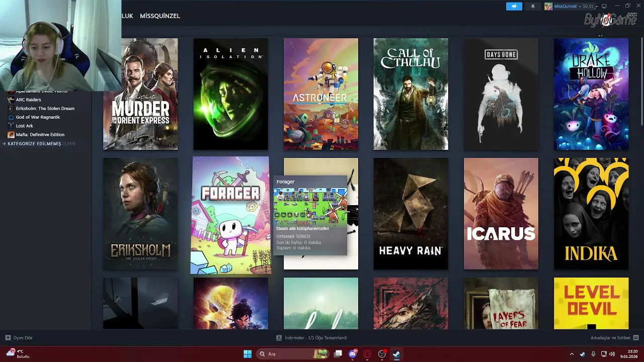This screenshot has width=644, height=362.
Task: Select ARC Raiders in the sidebar
Action: [28, 100]
